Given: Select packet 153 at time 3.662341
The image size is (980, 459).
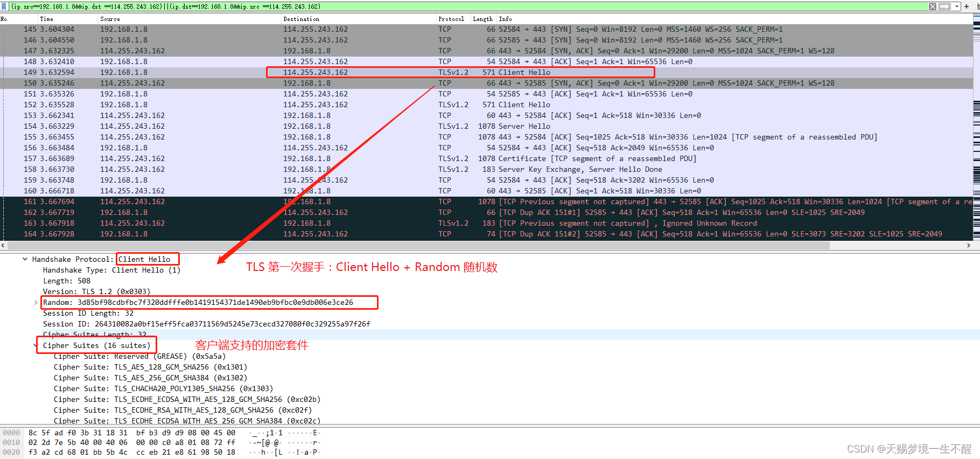Looking at the screenshot, I should [x=486, y=115].
